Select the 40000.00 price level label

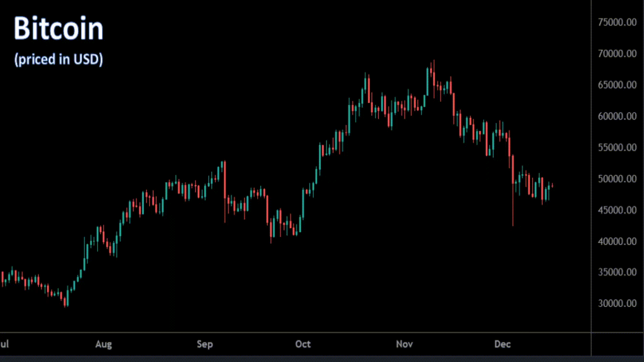[x=617, y=241]
